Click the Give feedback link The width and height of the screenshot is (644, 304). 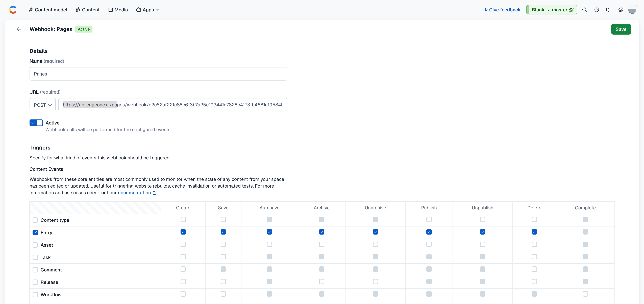tap(502, 10)
